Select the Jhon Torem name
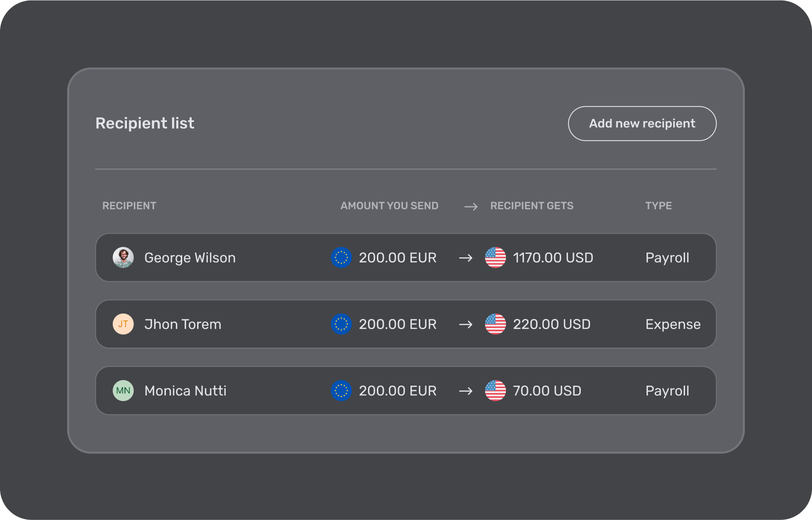Viewport: 812px width, 520px height. 183,324
